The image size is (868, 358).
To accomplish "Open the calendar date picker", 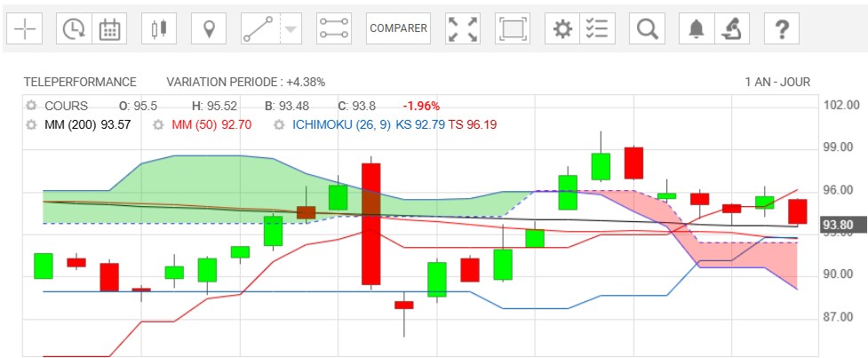I will [109, 28].
